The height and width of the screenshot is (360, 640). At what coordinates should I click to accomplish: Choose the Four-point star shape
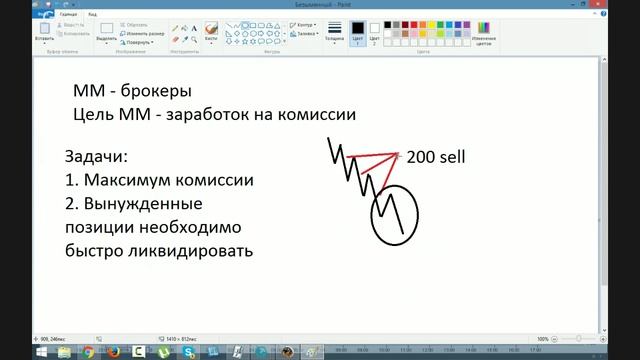point(237,41)
